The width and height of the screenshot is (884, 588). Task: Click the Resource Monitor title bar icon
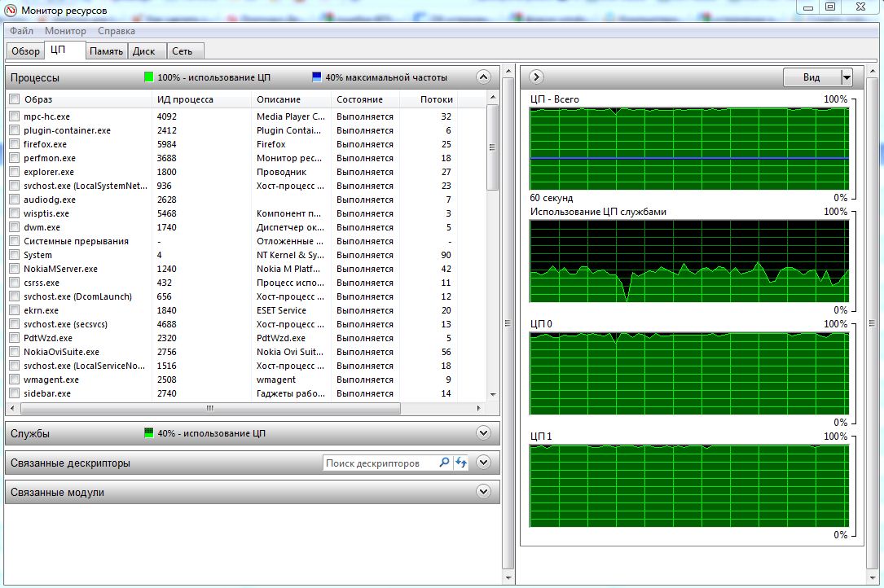point(10,10)
